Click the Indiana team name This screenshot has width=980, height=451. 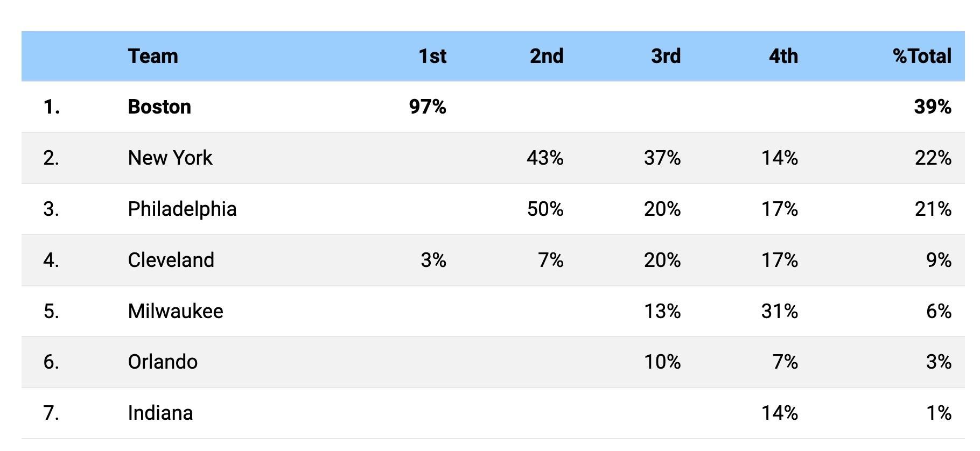tap(160, 413)
